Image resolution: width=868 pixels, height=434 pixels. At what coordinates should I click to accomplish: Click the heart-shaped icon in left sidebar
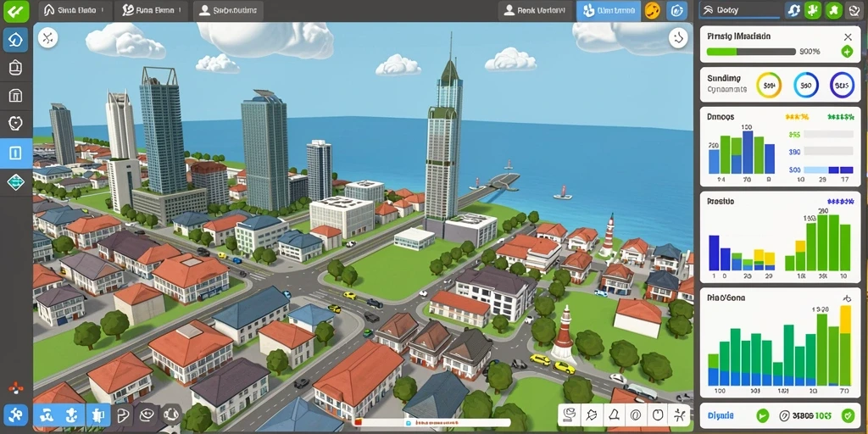[15, 122]
